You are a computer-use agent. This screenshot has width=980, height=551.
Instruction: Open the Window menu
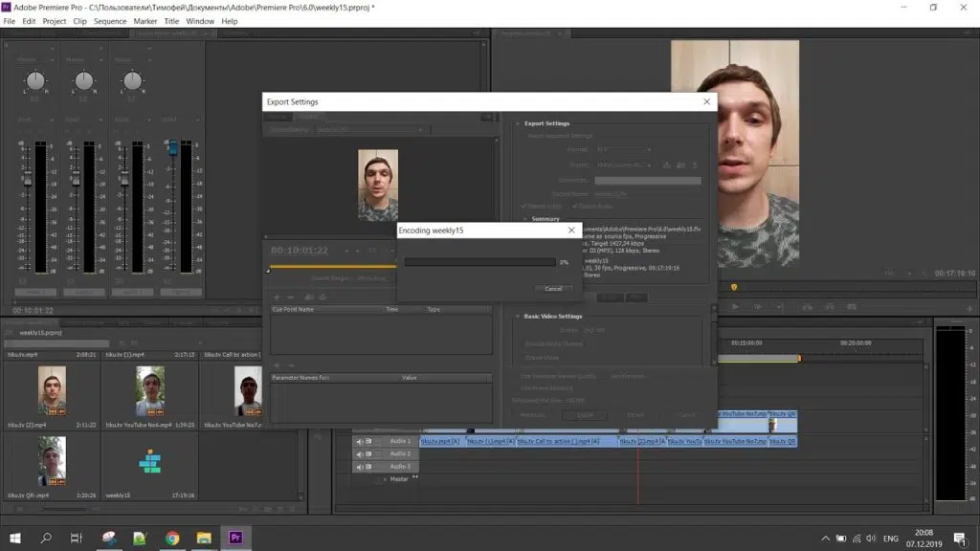(x=200, y=21)
